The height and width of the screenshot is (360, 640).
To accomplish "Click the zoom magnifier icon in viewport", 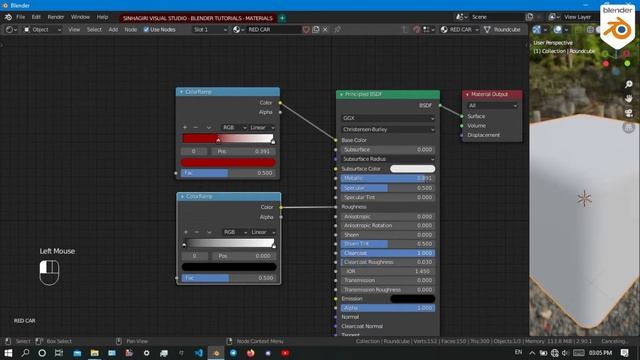I will pyautogui.click(x=629, y=84).
